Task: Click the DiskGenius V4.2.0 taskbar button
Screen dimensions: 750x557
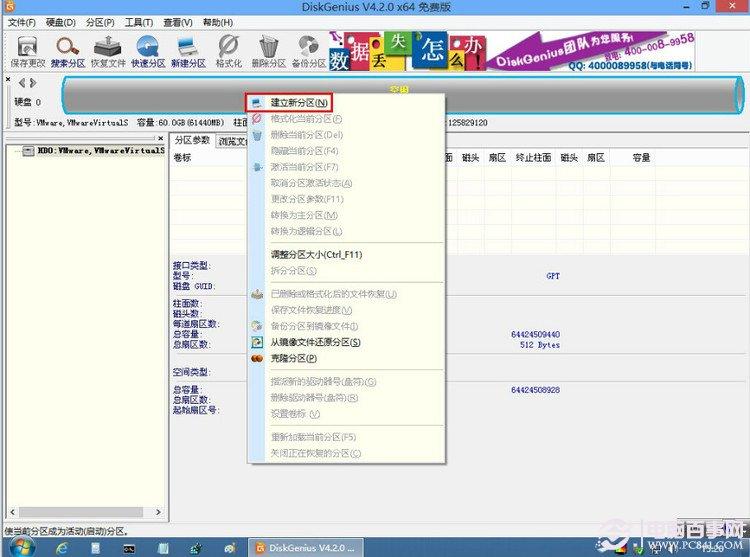Action: coord(306,548)
